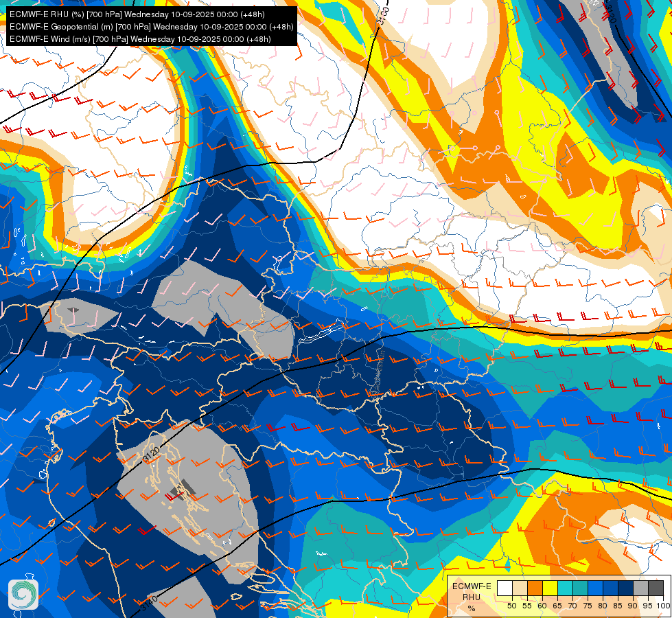This screenshot has height=618, width=672.
Task: Click the darker blue 80-85 legend swatch
Action: [x=610, y=588]
